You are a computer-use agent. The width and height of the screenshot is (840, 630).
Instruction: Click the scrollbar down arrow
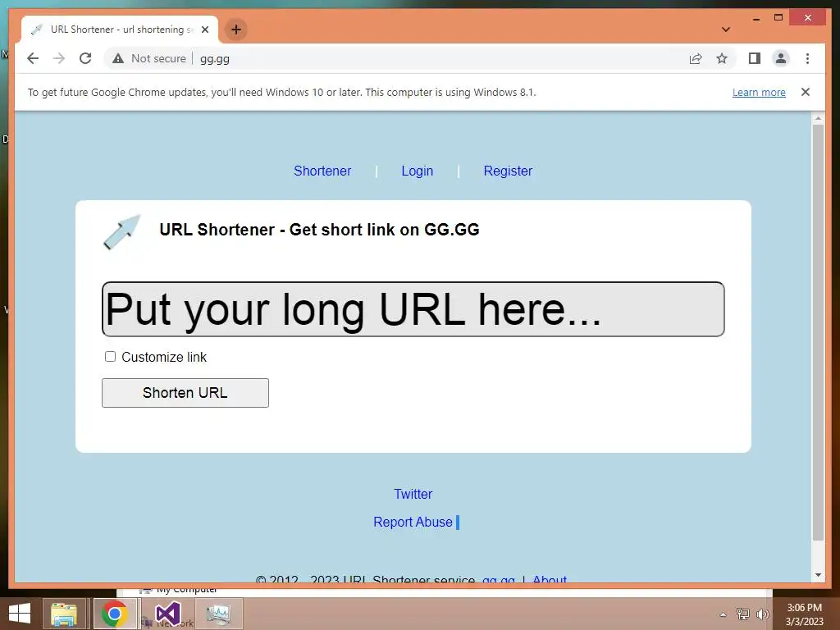coord(818,575)
